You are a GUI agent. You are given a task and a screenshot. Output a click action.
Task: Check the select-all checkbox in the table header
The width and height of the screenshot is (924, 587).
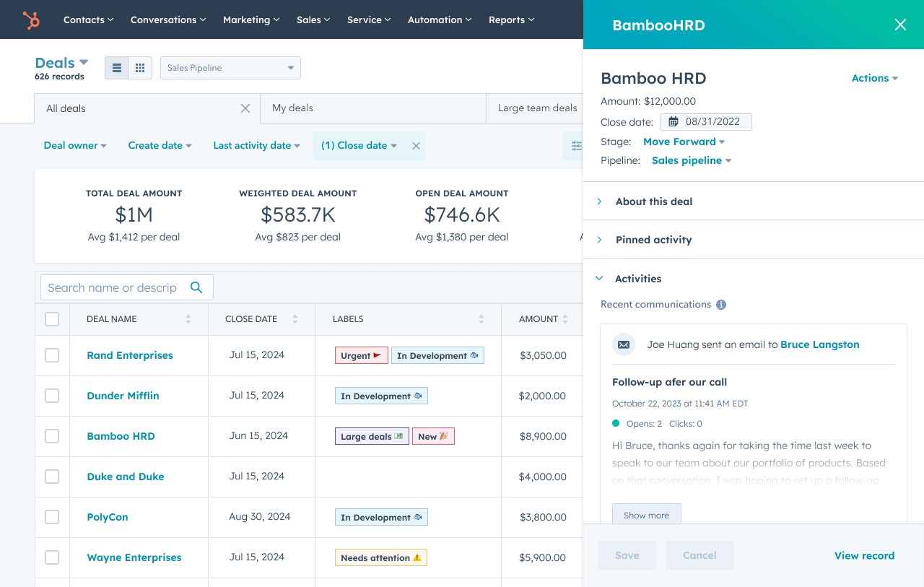tap(51, 318)
